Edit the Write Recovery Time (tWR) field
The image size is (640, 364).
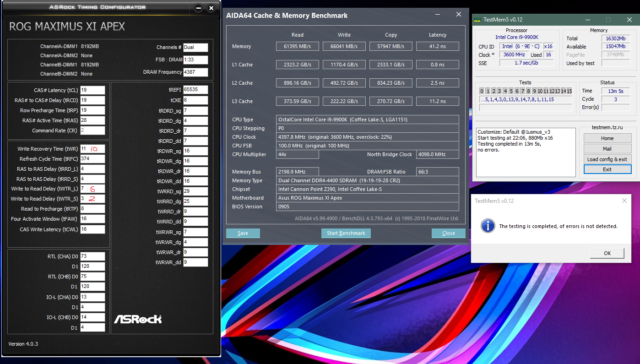[x=92, y=149]
